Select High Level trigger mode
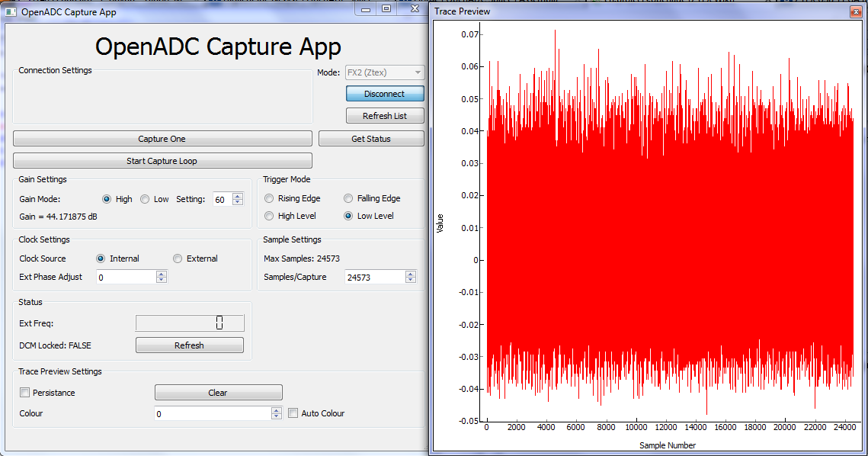 [x=269, y=216]
